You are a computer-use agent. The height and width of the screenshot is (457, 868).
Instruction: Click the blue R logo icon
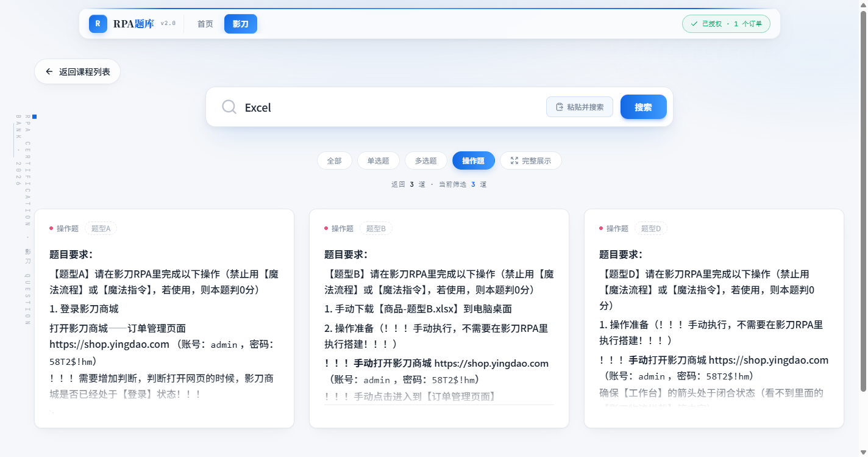[98, 24]
